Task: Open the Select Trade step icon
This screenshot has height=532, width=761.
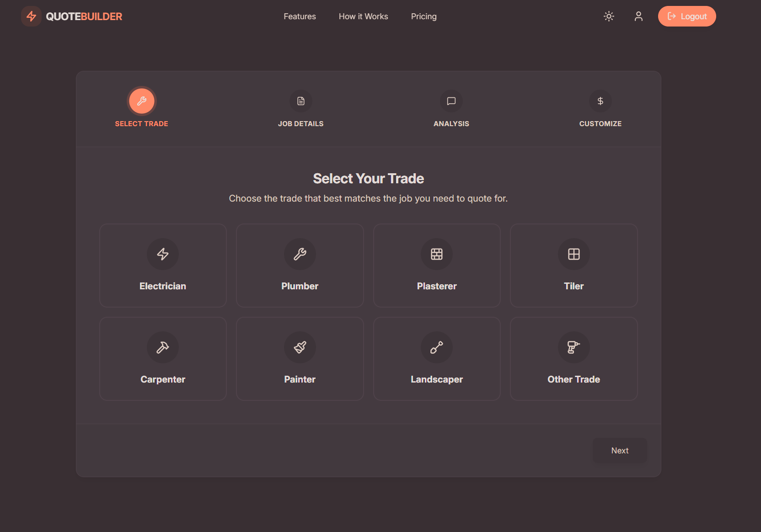Action: [142, 101]
